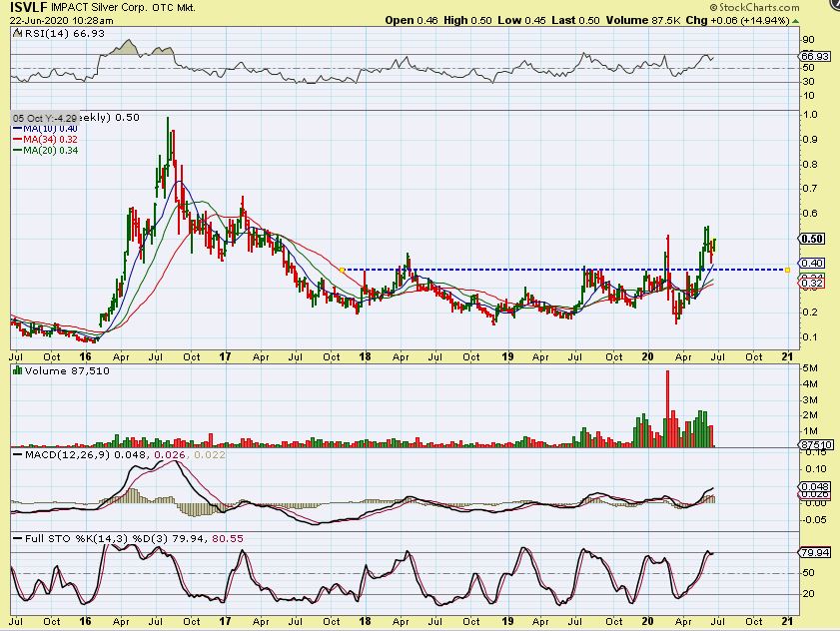The image size is (840, 631).
Task: Click the tallest red volume spike bar
Action: 667,408
